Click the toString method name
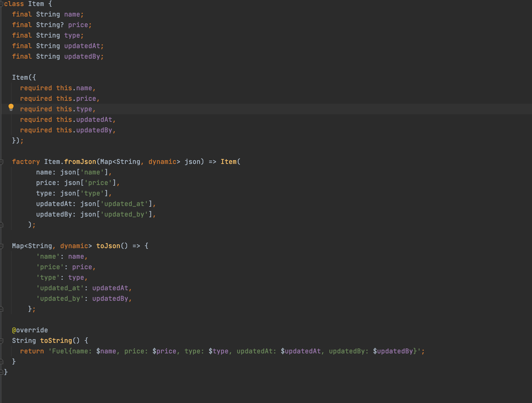Screen dimensions: 532x403 pos(56,340)
